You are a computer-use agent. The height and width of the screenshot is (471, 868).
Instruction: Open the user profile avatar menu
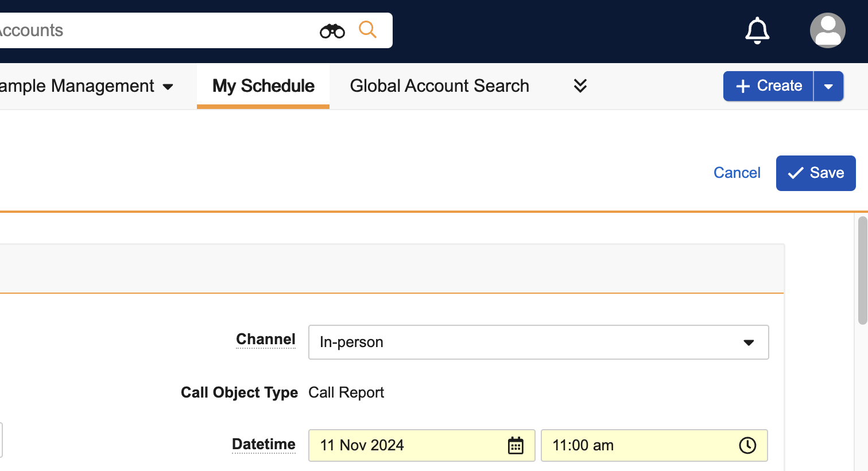(827, 30)
